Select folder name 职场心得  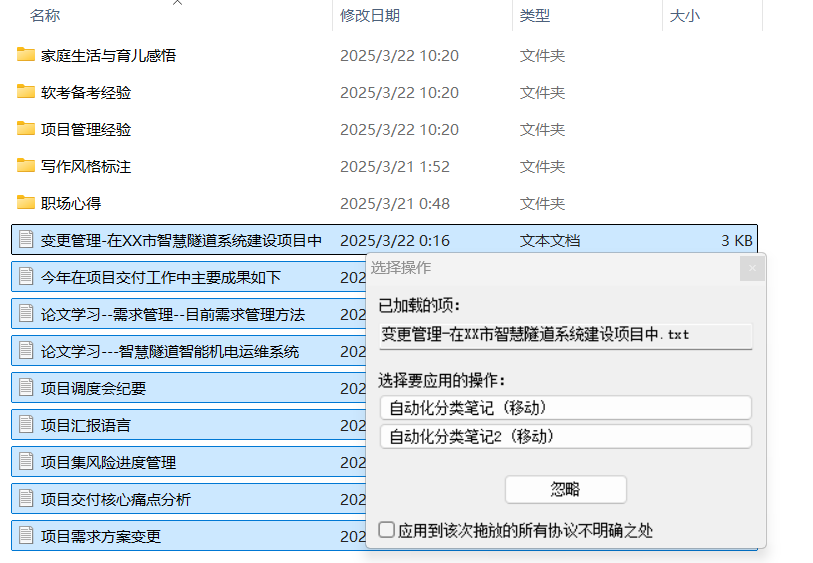71,203
